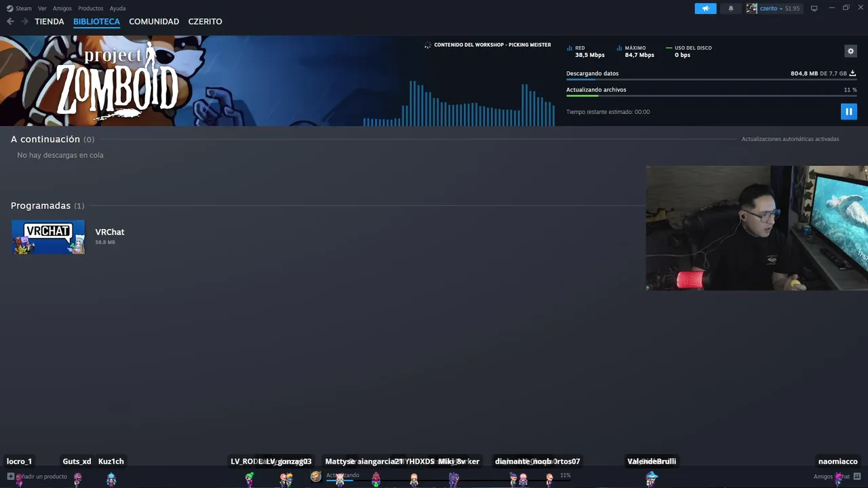Image resolution: width=868 pixels, height=488 pixels.
Task: Click the A continuación section header
Action: pos(52,139)
